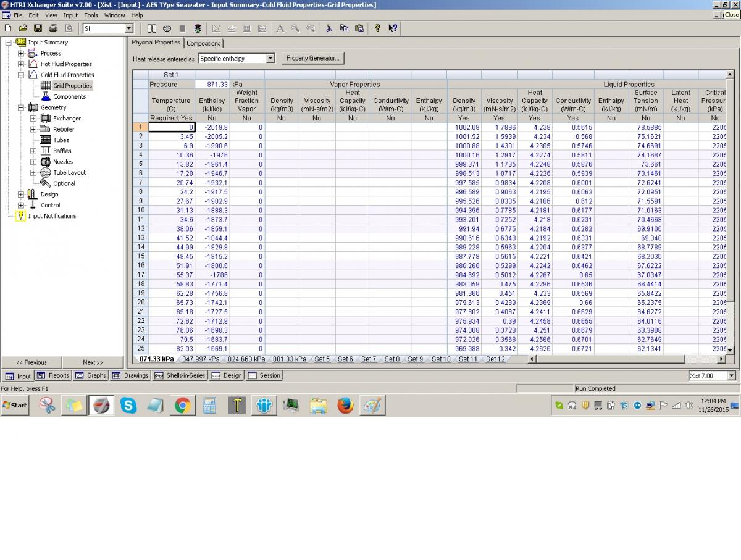This screenshot has width=741, height=560.
Task: Click the clock in the system tray
Action: coord(713,405)
